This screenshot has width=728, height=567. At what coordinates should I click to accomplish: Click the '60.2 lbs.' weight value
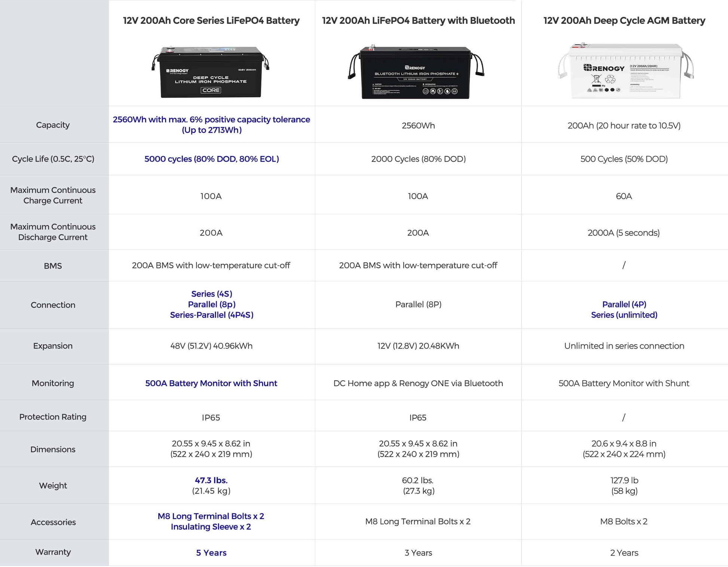(x=418, y=481)
